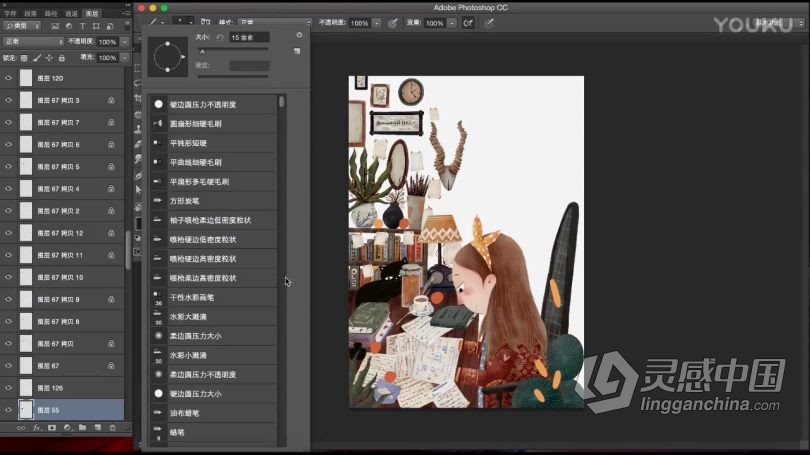The width and height of the screenshot is (810, 455).
Task: Restore the brush to its original size
Action: 220,37
